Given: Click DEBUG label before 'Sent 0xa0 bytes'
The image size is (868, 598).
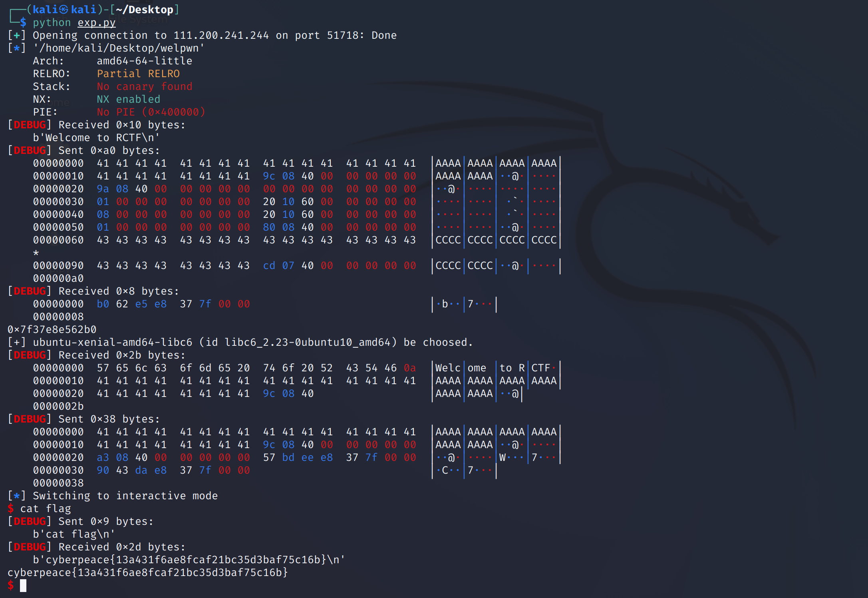Looking at the screenshot, I should click(30, 150).
